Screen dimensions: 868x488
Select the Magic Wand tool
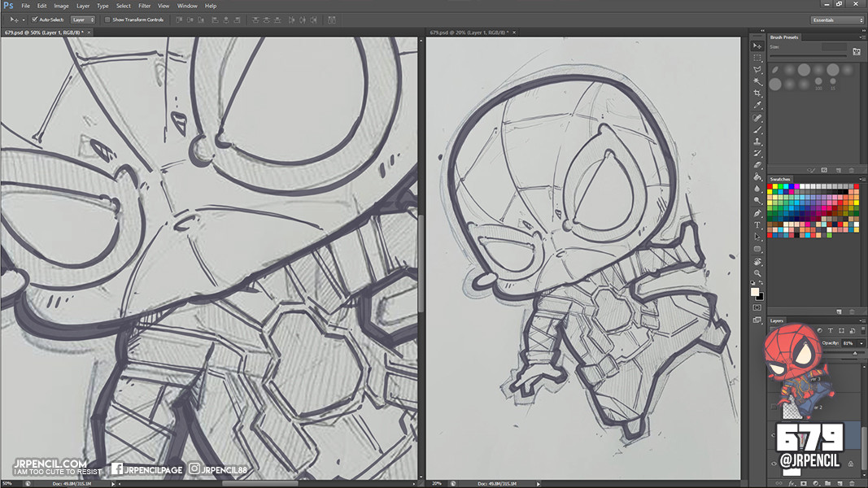[x=757, y=82]
